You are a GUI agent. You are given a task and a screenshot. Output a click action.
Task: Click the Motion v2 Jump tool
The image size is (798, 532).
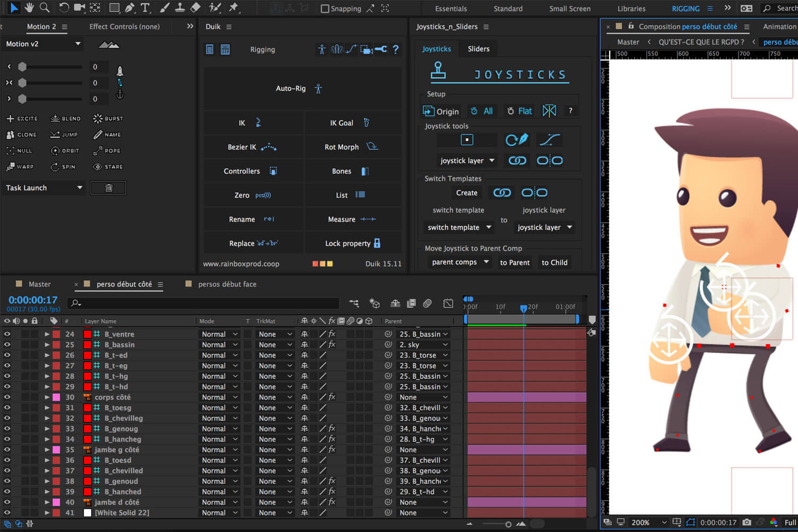click(x=64, y=135)
